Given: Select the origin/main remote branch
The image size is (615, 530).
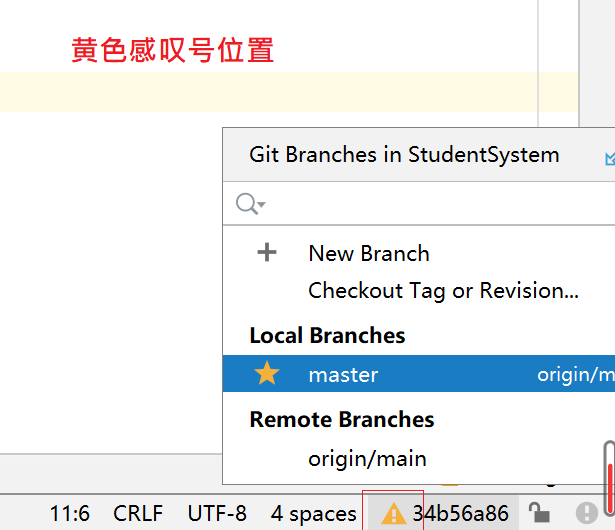Looking at the screenshot, I should 367,459.
